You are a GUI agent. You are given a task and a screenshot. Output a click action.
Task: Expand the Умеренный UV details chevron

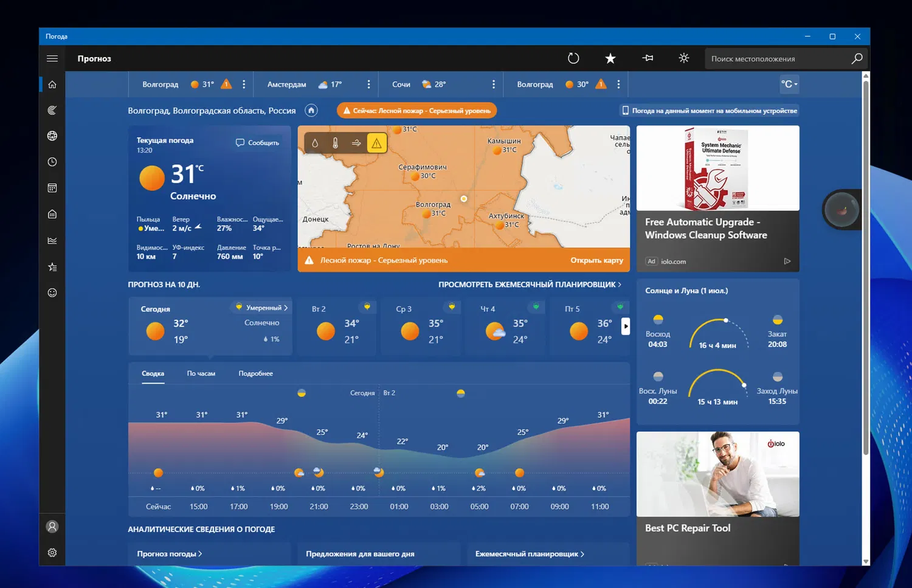tap(286, 308)
